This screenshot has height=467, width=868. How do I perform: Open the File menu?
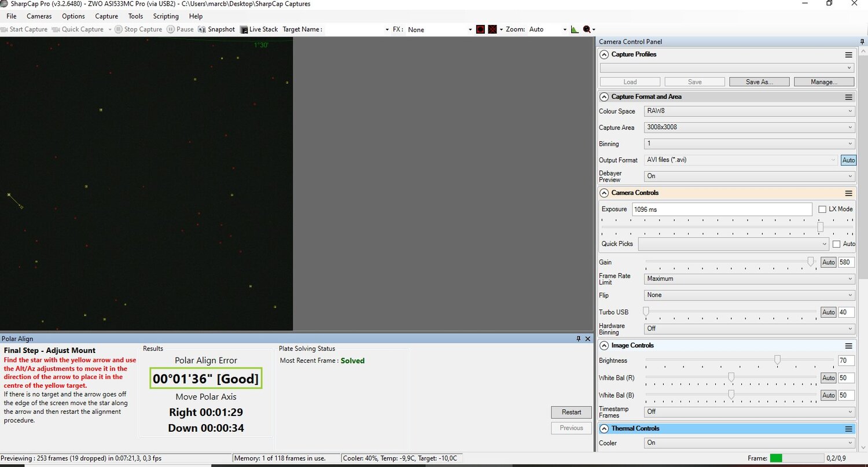point(11,16)
